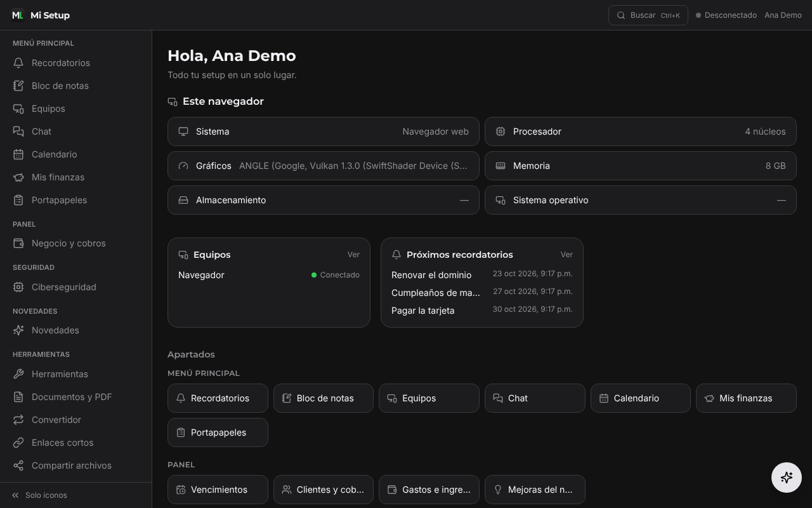Open the Recordatorios shortcut under Apartados
The image size is (812, 508).
coord(218,398)
